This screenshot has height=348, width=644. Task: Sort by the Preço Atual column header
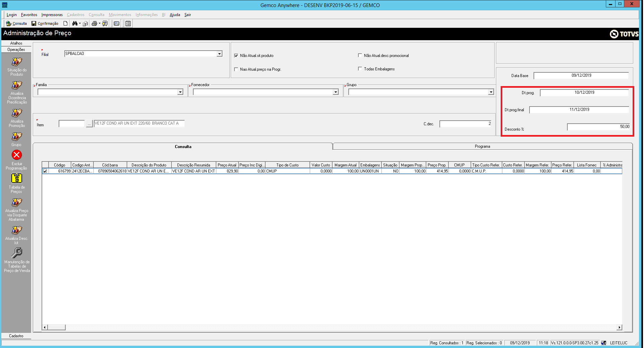tap(227, 165)
